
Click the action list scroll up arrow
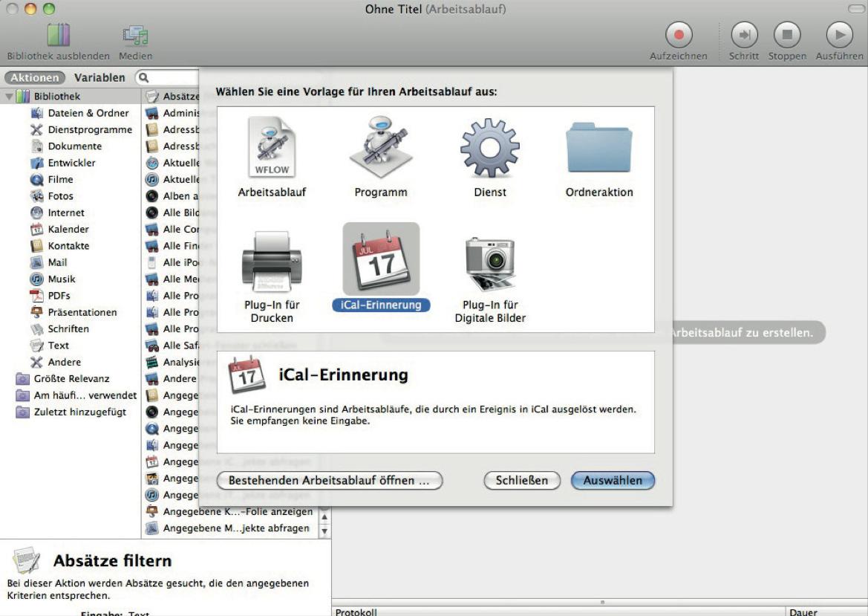(325, 517)
